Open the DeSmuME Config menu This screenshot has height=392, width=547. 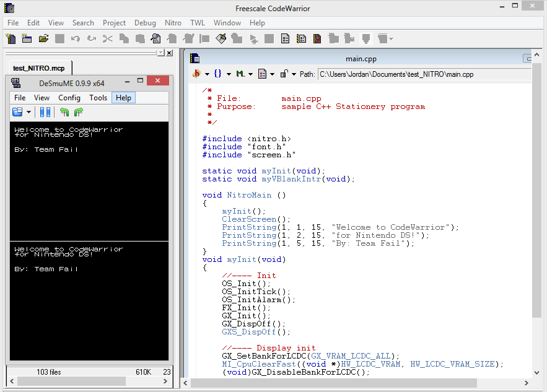pos(69,98)
